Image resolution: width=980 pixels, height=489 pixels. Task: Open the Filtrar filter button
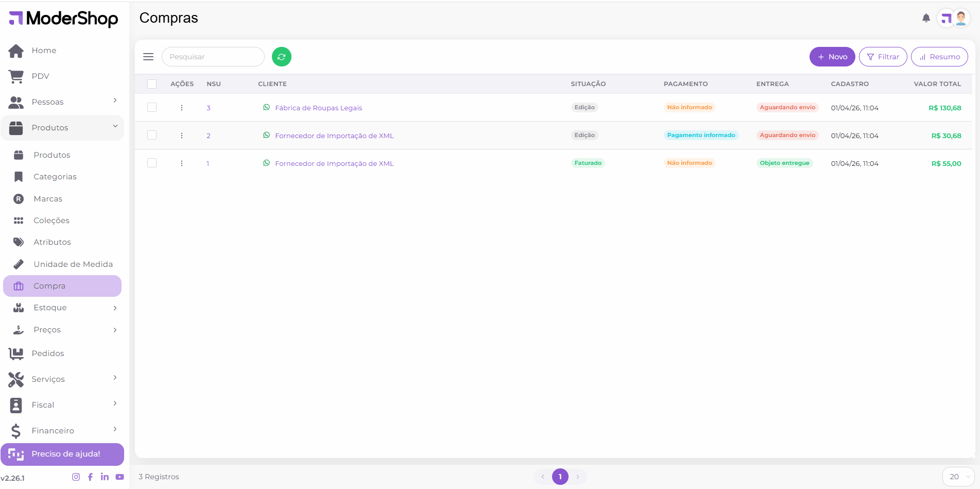(x=883, y=57)
